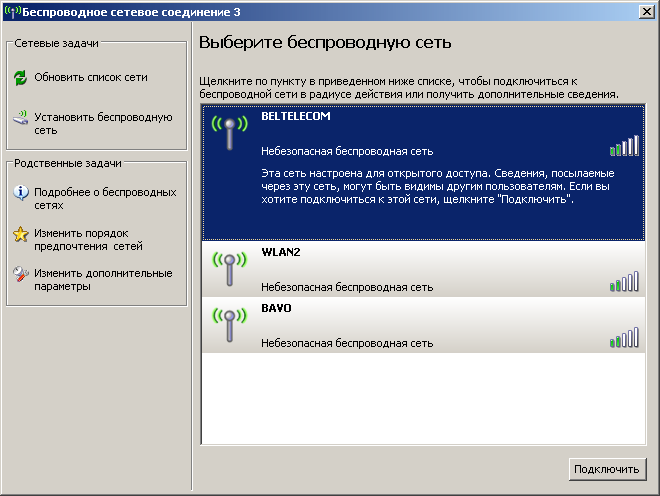Close the wireless connection window
Screen dimensions: 660x496
pyautogui.click(x=647, y=12)
